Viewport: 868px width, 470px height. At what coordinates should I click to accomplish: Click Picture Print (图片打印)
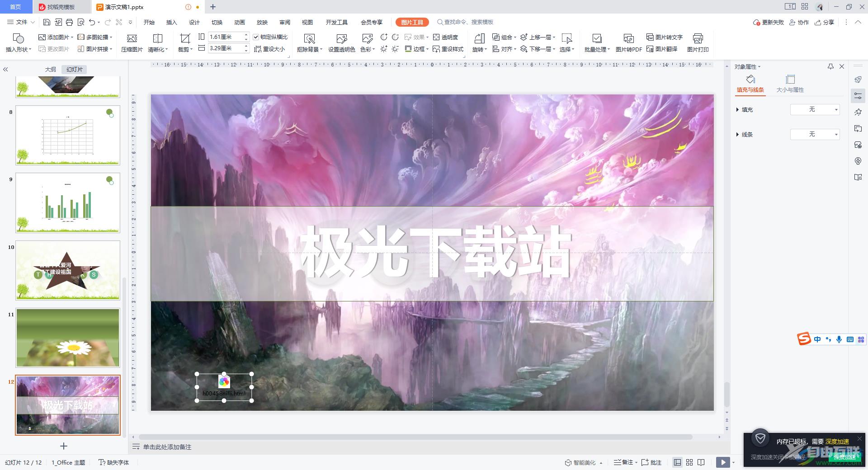698,43
